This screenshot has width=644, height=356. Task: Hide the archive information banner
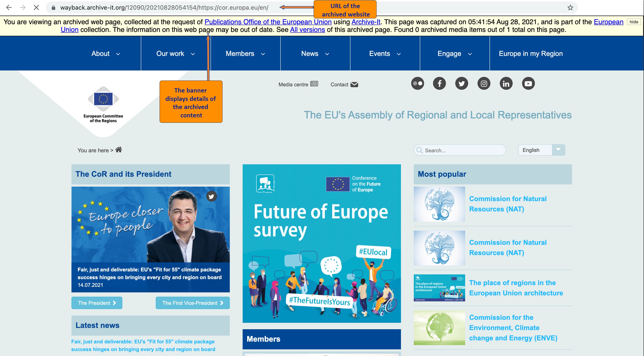tap(634, 22)
